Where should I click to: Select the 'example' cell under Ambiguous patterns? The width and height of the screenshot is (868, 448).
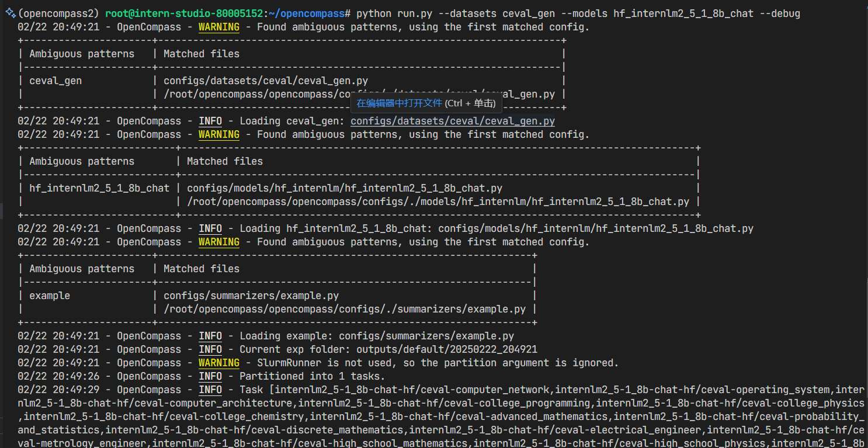click(50, 296)
